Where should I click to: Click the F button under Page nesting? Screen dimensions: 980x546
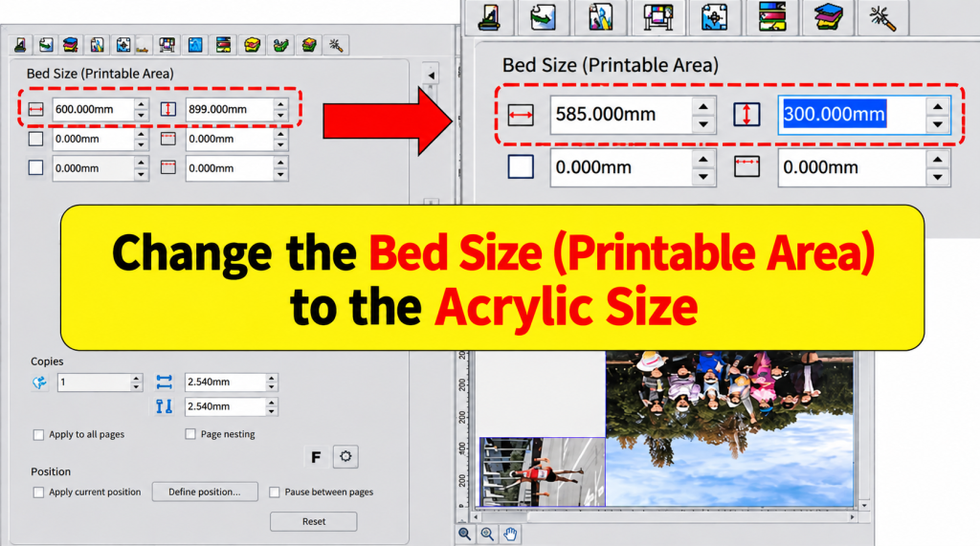[316, 457]
